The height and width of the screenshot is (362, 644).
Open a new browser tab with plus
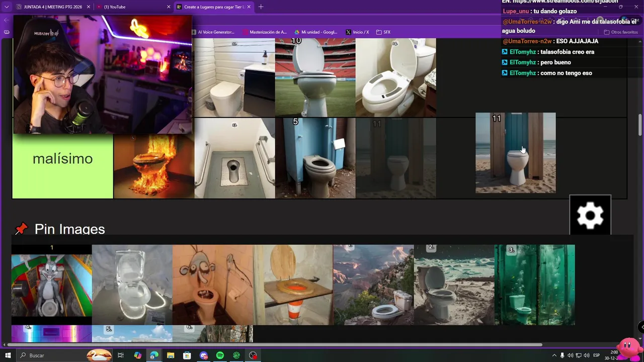click(x=261, y=7)
